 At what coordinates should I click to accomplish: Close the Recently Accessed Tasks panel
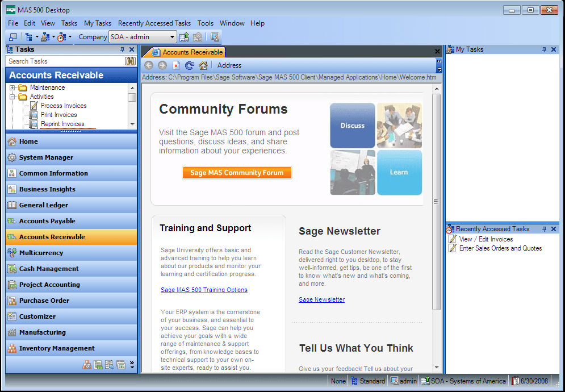pos(554,229)
